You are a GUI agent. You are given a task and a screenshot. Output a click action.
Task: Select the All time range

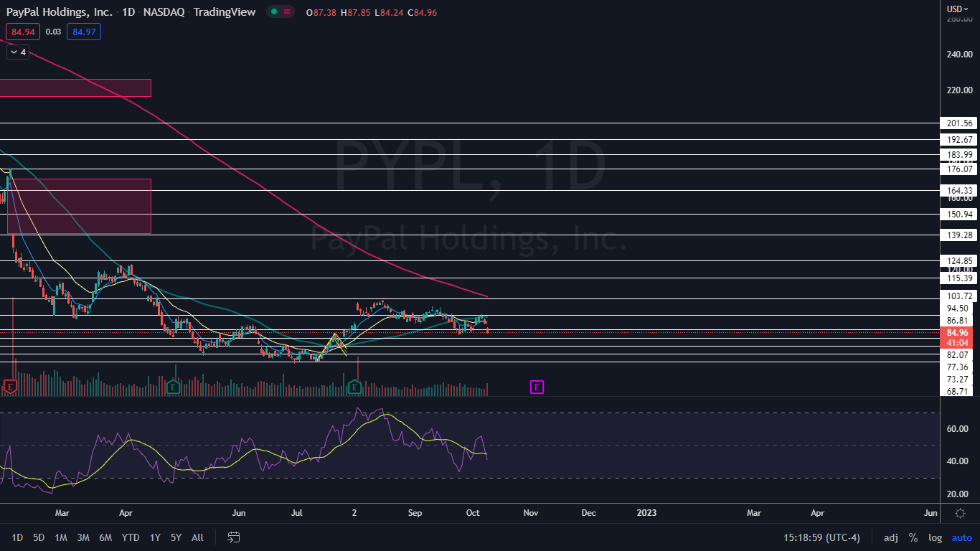[x=198, y=537]
